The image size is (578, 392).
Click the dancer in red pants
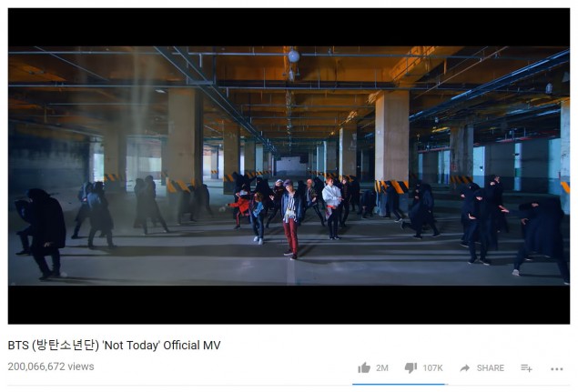pos(291,219)
